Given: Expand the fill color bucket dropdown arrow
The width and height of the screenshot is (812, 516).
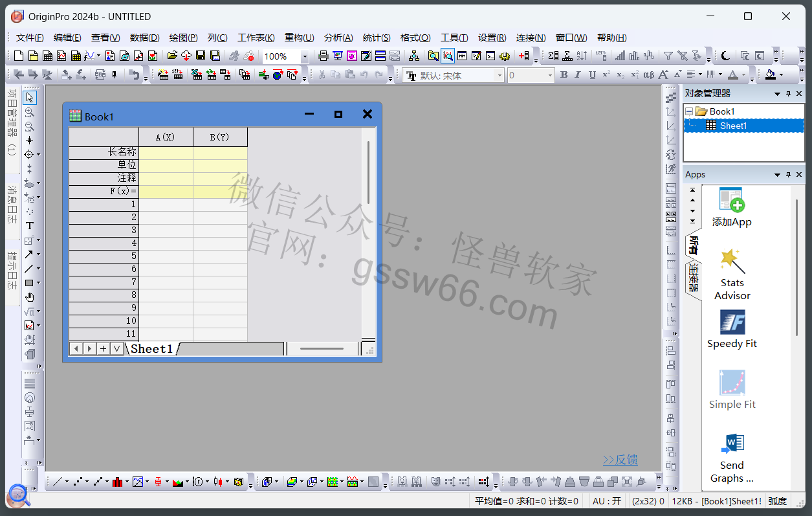Looking at the screenshot, I should [781, 75].
